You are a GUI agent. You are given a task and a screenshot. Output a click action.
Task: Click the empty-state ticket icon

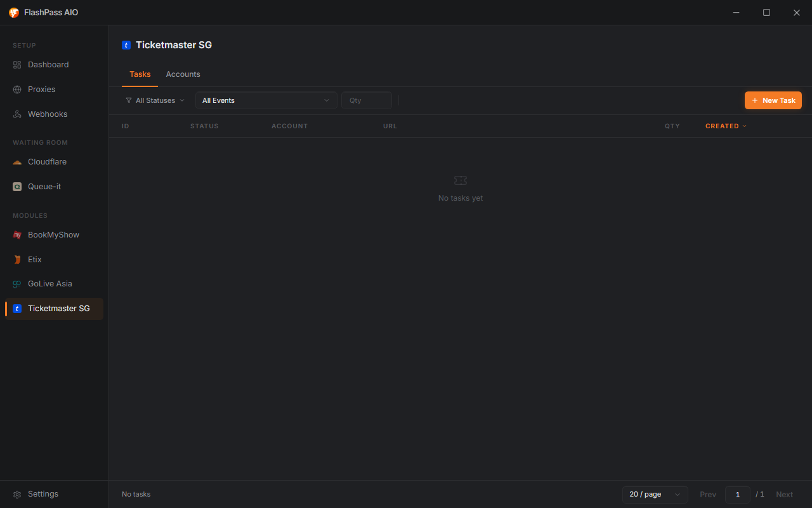point(461,181)
